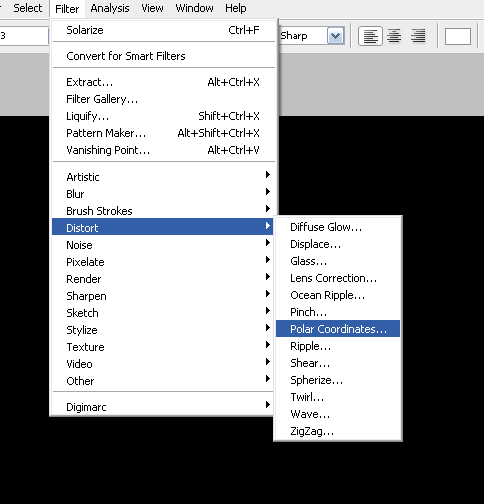Click the font size input field
484x504 pixels.
(x=24, y=36)
